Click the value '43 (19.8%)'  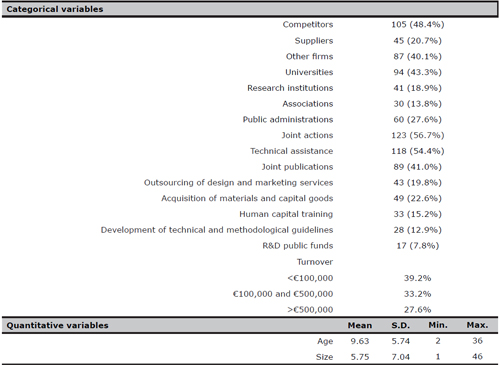tap(417, 183)
